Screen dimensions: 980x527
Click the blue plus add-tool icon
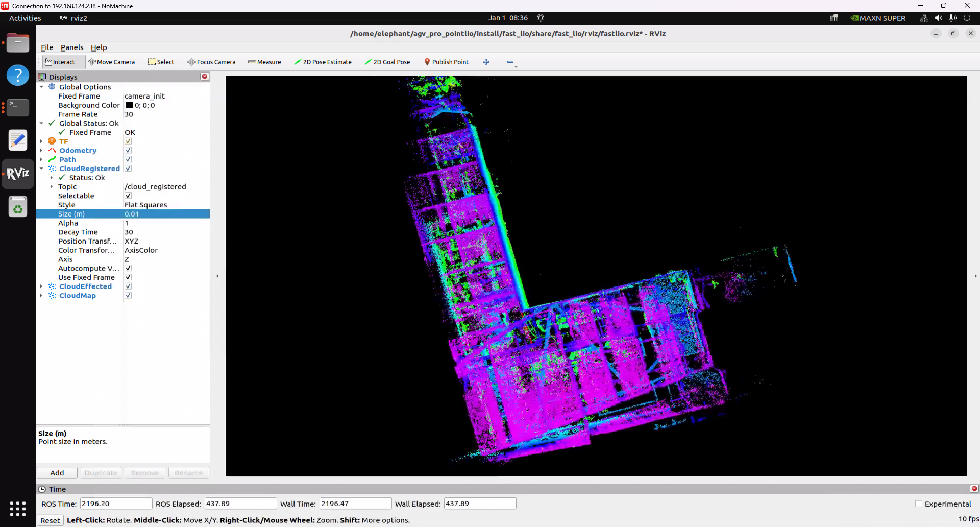coord(486,62)
